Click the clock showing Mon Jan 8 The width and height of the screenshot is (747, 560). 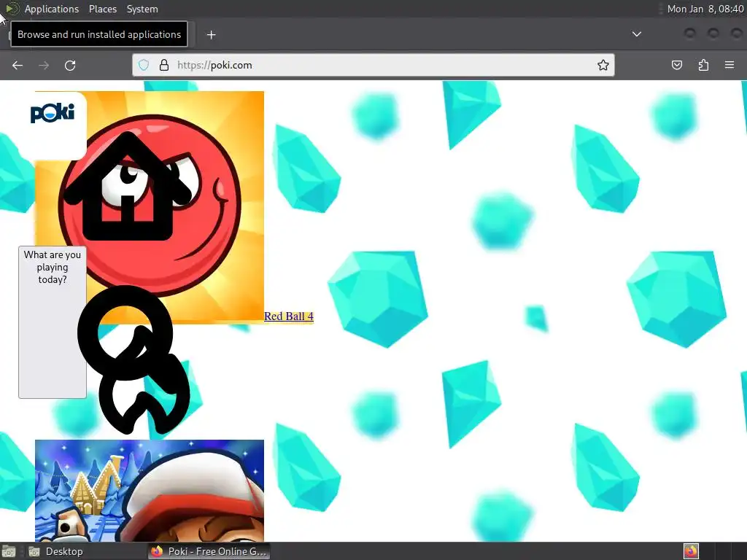(x=705, y=9)
